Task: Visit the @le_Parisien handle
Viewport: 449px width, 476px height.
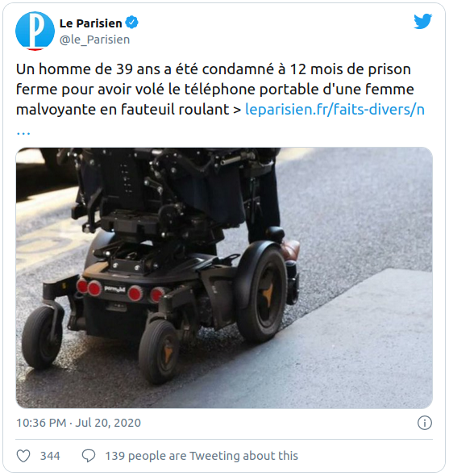Action: coord(94,40)
